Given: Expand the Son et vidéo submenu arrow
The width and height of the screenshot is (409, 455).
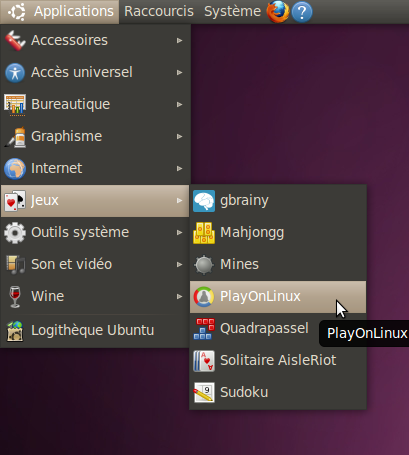Looking at the screenshot, I should [180, 264].
